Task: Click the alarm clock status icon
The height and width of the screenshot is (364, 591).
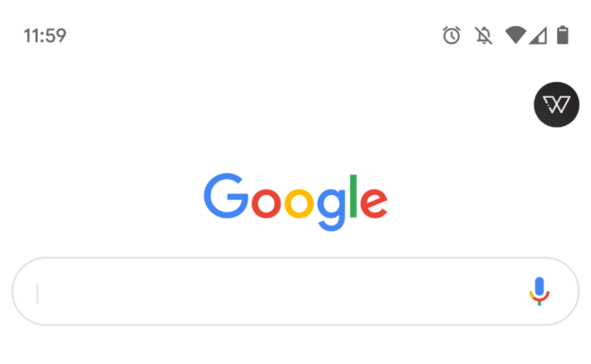Action: point(451,35)
